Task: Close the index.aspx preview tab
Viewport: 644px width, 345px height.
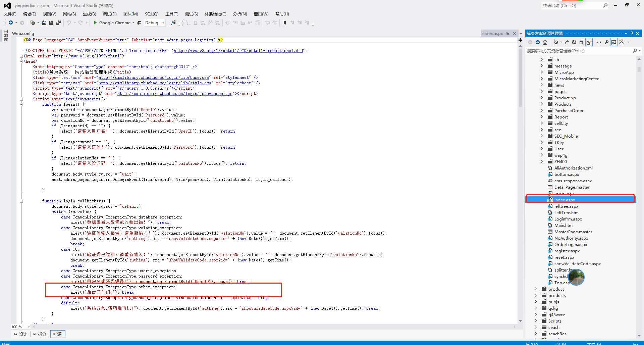Action: (515, 33)
